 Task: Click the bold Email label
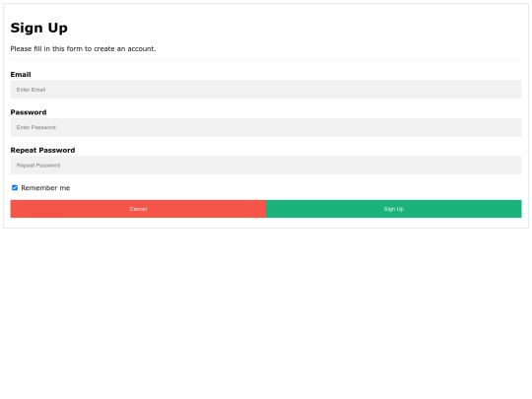tap(21, 74)
